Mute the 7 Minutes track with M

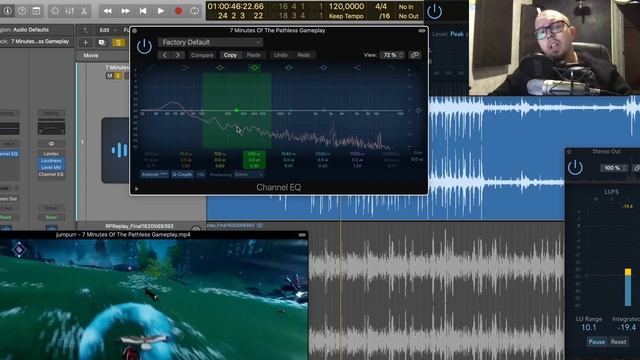click(109, 76)
